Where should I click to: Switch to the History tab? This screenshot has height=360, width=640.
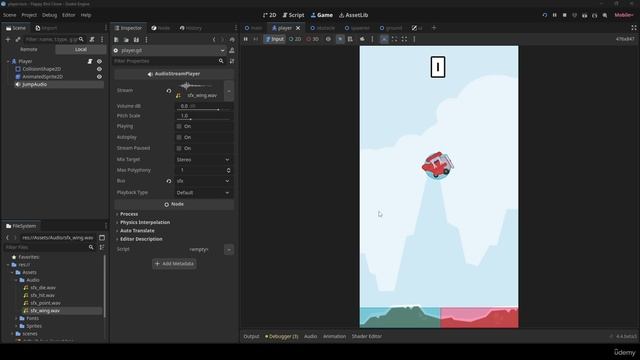coord(191,28)
